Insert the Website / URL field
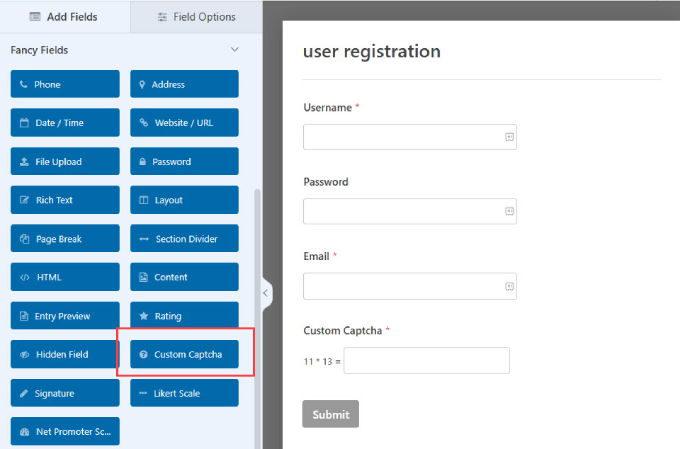 (x=184, y=123)
